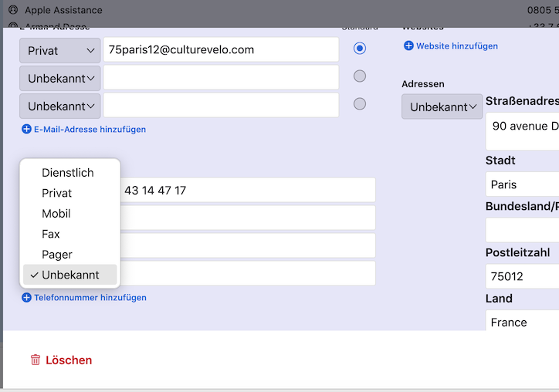The width and height of the screenshot is (559, 392).
Task: Click the Straßenadresse field with 90 avenue
Action: coord(522,131)
